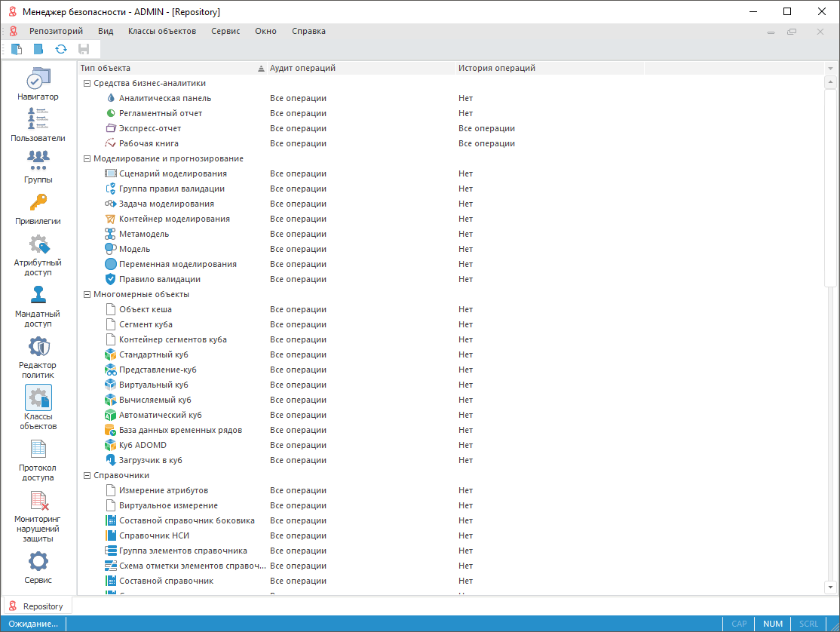The width and height of the screenshot is (840, 632).
Task: Open the Классы объектов menu
Action: 161,31
